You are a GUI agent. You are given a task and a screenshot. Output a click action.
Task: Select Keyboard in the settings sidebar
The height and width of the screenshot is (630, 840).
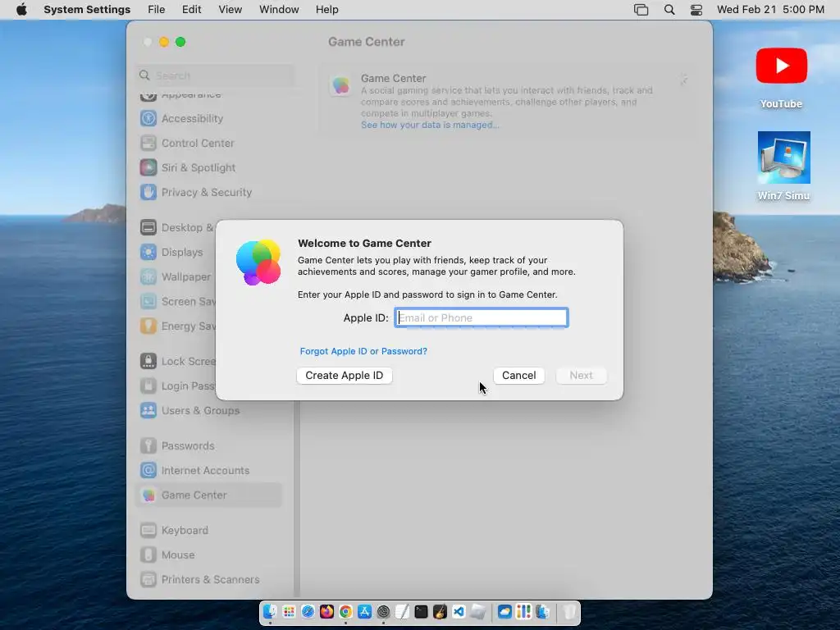tap(209, 531)
